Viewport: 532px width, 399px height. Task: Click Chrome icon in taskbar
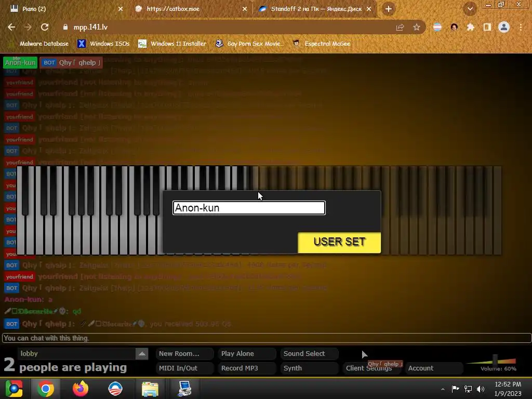pos(46,389)
